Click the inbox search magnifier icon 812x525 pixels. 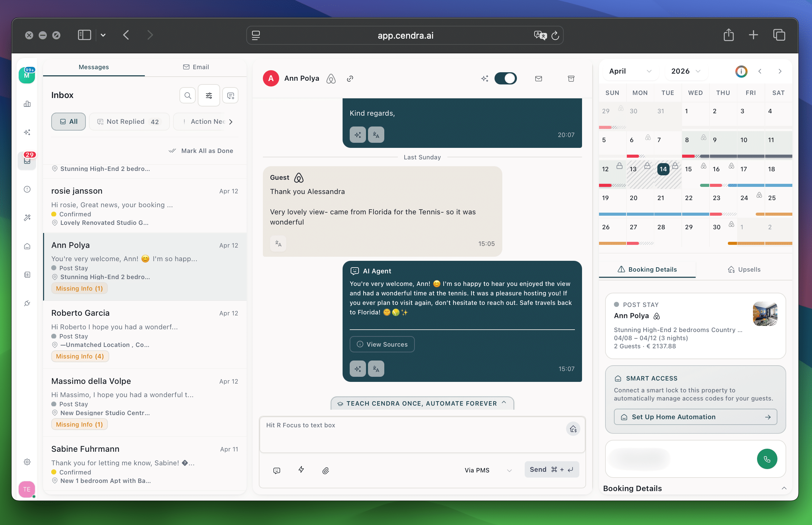click(188, 95)
